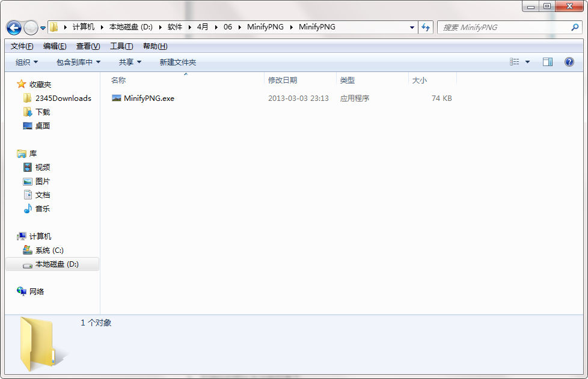Click the 应用程序 type cell

pyautogui.click(x=354, y=98)
